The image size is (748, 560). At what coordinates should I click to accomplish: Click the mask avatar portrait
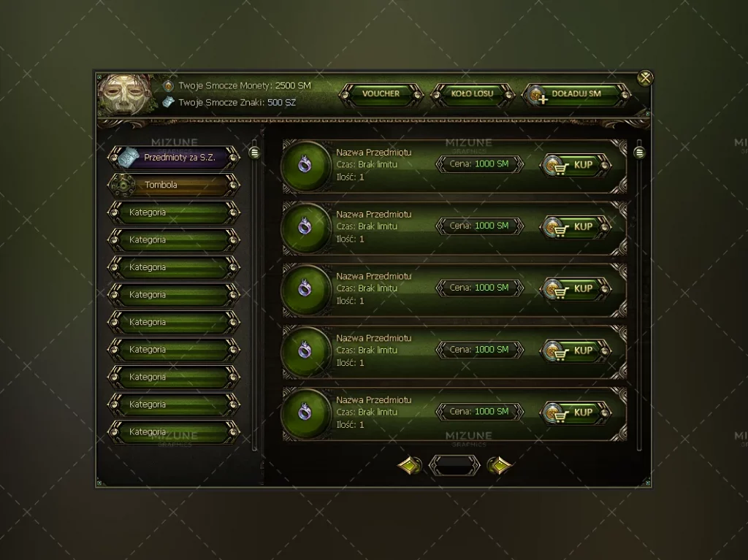point(125,94)
